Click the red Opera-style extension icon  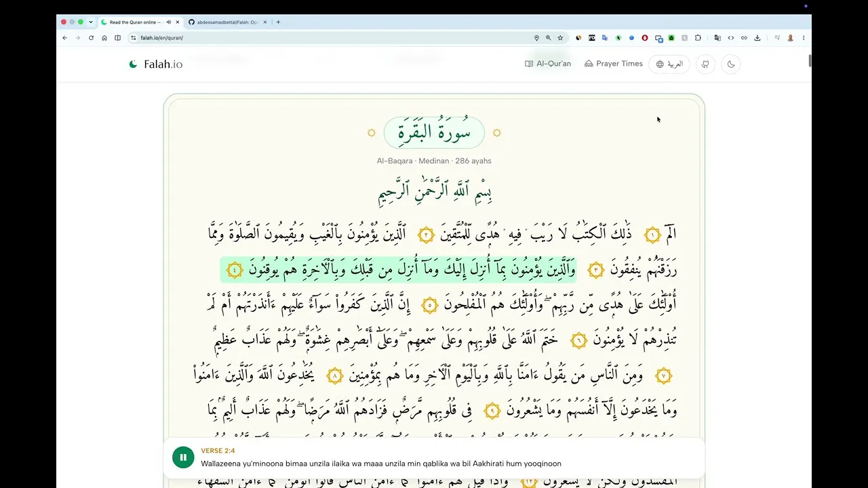pos(645,38)
